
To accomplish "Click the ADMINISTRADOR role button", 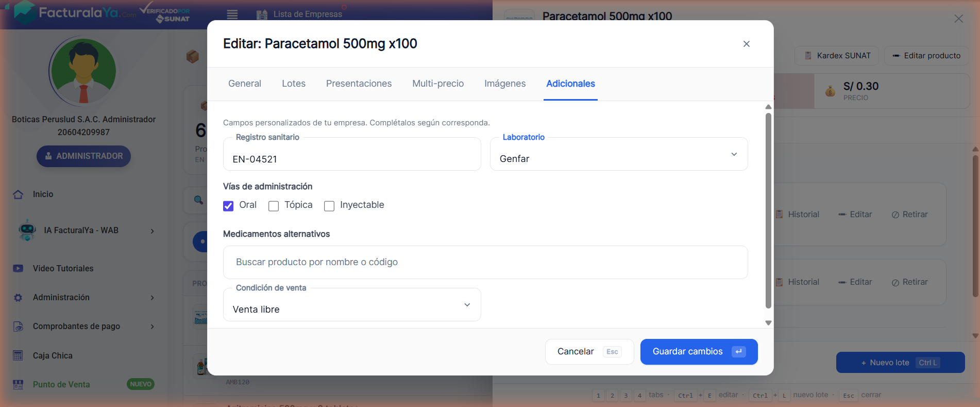I will (x=83, y=156).
